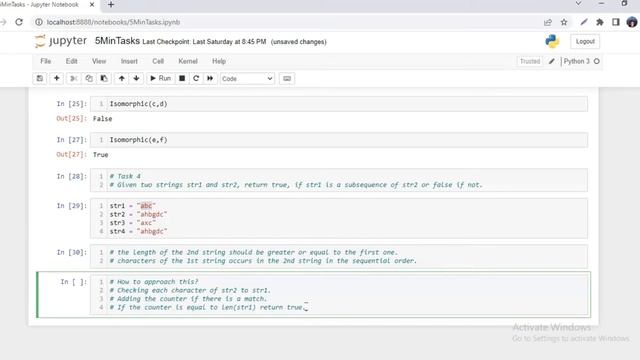This screenshot has height=360, width=640.
Task: Close the Jupyter Notebook browser tab
Action: [92, 5]
